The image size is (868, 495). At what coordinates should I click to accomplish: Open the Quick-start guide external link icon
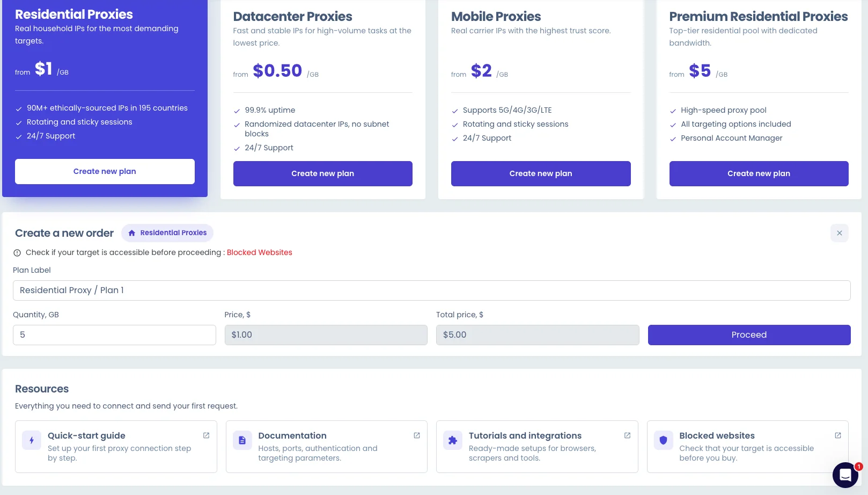[x=206, y=435]
